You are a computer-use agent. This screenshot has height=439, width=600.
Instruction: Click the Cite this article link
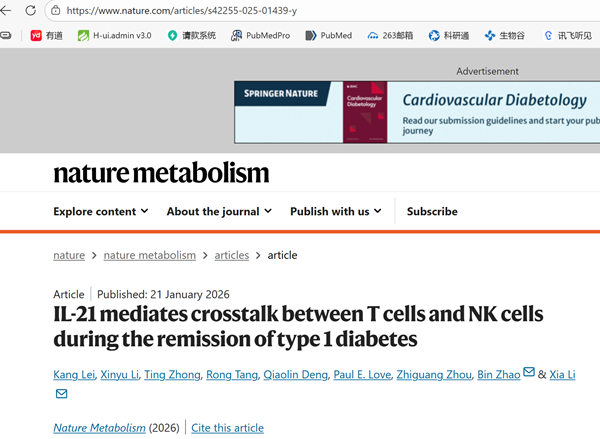227,428
